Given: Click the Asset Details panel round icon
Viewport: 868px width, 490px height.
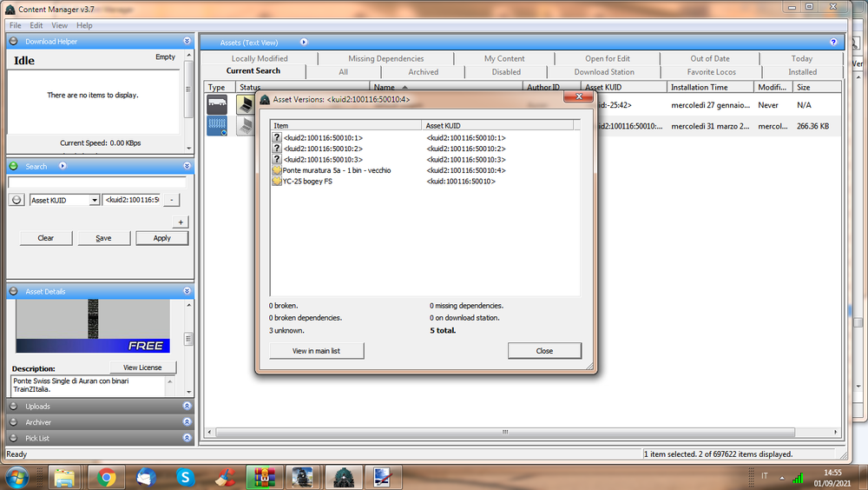Looking at the screenshot, I should 14,291.
